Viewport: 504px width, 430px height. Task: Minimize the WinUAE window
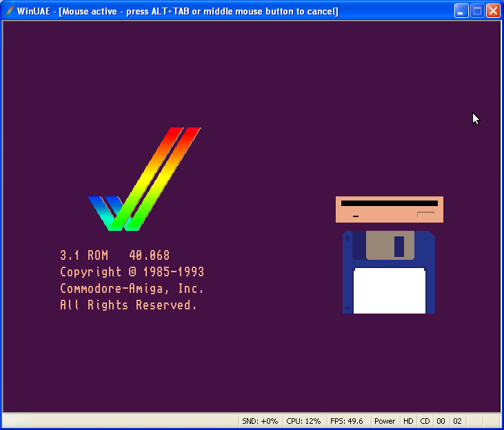click(x=461, y=11)
